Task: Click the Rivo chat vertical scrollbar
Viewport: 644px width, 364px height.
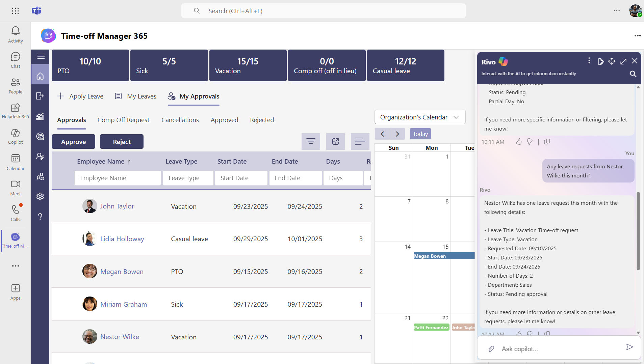Action: [638, 231]
